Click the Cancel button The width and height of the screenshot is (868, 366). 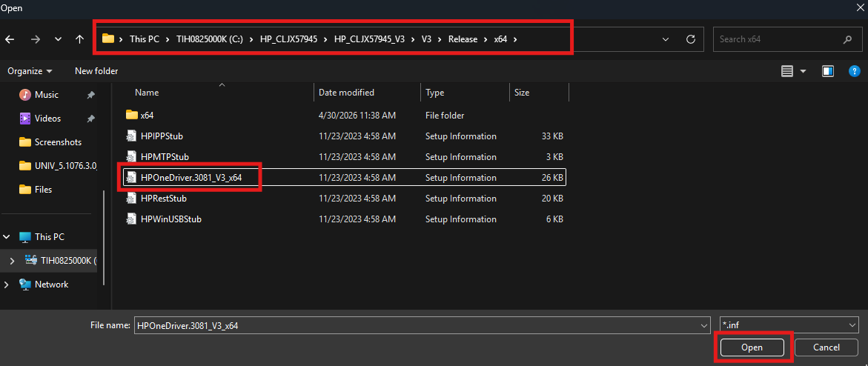point(826,347)
